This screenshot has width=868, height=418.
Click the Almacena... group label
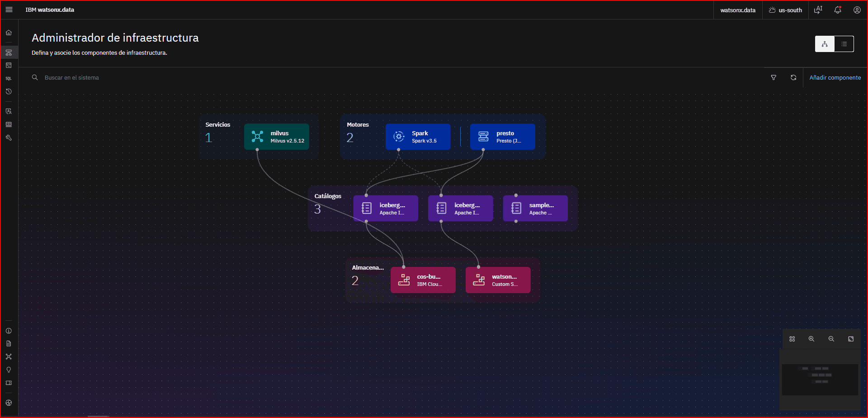coord(368,268)
